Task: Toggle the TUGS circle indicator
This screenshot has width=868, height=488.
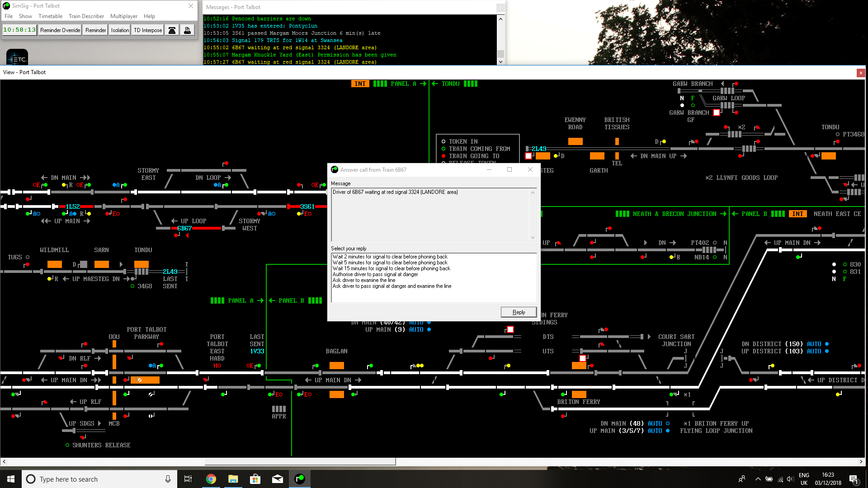Action: pos(28,257)
